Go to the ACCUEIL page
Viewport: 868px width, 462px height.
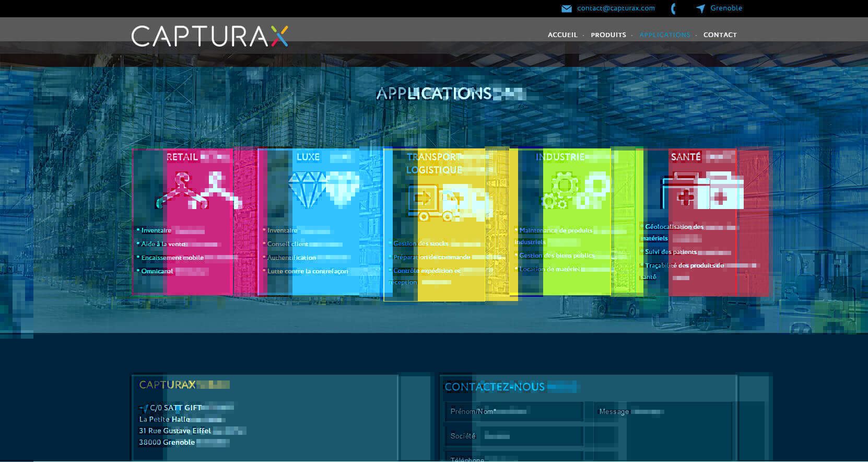click(x=562, y=35)
